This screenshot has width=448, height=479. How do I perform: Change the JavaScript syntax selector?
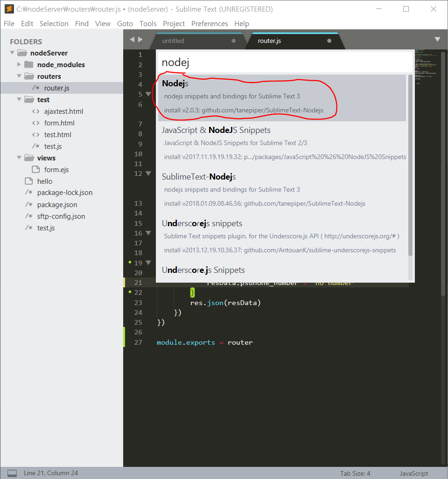414,473
